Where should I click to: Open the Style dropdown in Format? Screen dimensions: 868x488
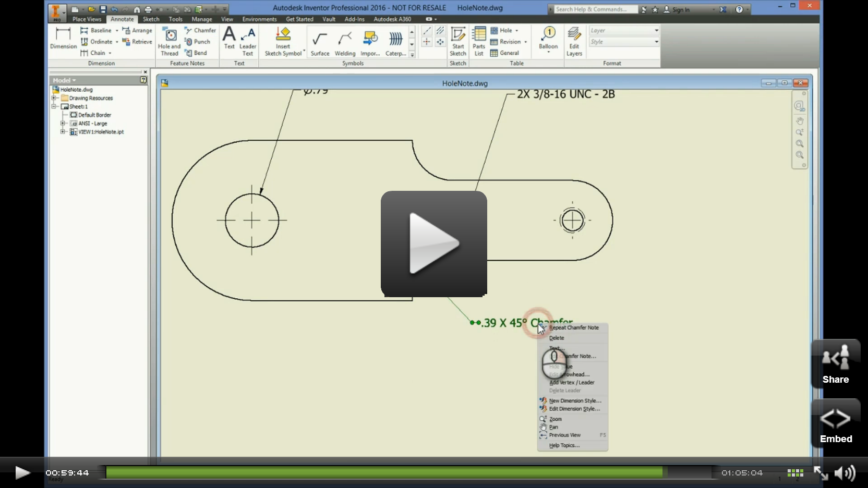[656, 42]
